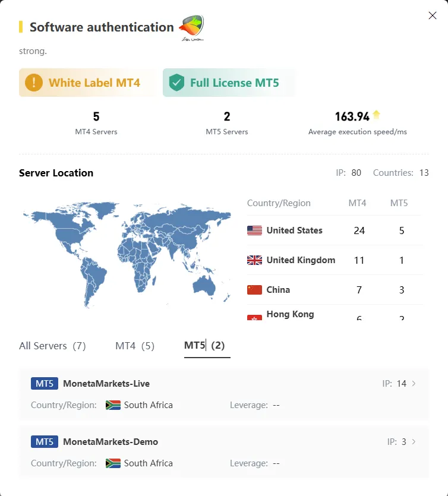
Task: Click the White Label MT4 warning icon
Action: [x=34, y=83]
